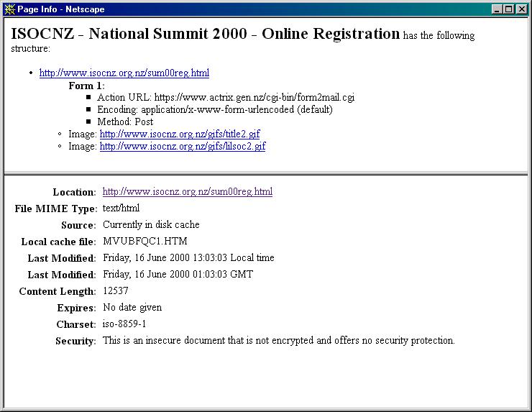Maximize the Page Info window

pyautogui.click(x=509, y=9)
